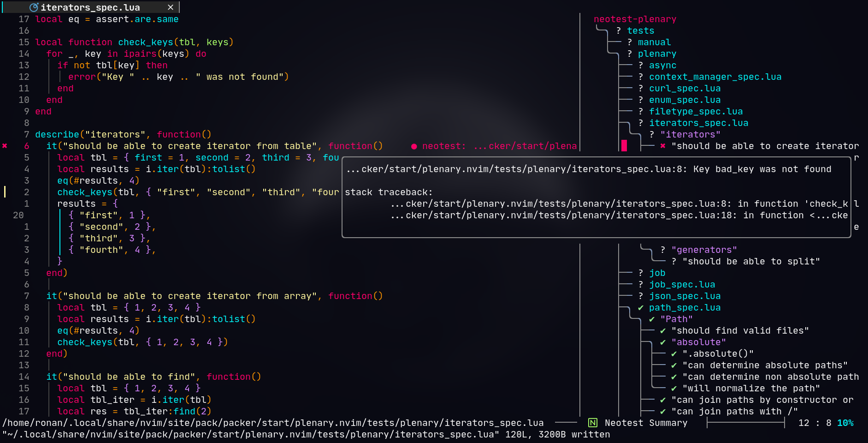This screenshot has width=868, height=443.
Task: Click the status icon beside filetype_spec.lua
Action: 641,111
